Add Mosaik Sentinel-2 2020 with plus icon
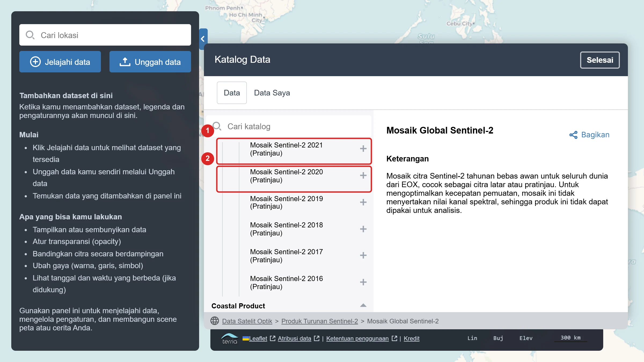Screen dimensions: 644x362 pyautogui.click(x=363, y=176)
